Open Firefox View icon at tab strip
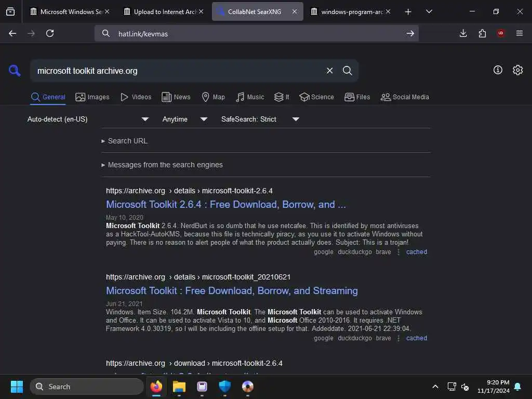 pyautogui.click(x=10, y=11)
